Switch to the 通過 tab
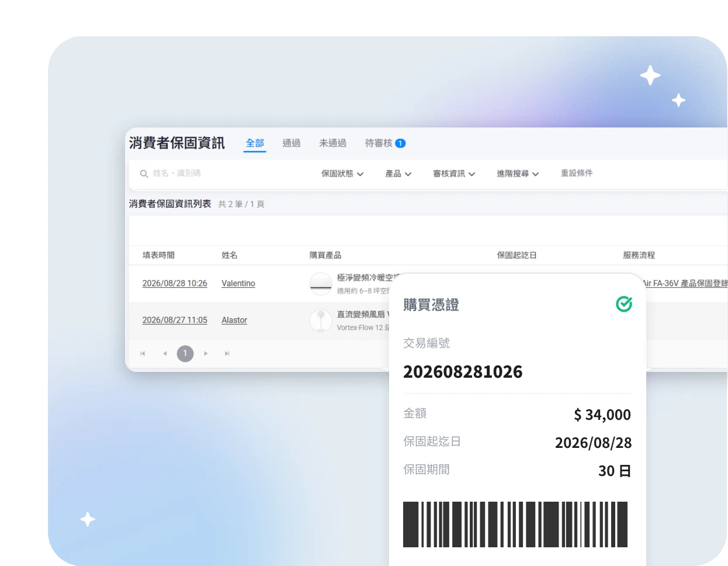The image size is (728, 566). (292, 143)
